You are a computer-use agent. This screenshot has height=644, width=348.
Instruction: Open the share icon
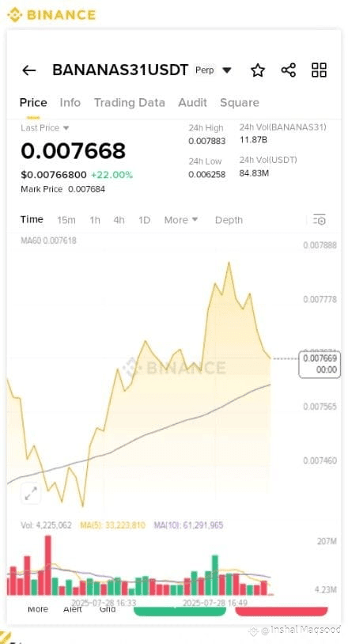click(x=289, y=70)
